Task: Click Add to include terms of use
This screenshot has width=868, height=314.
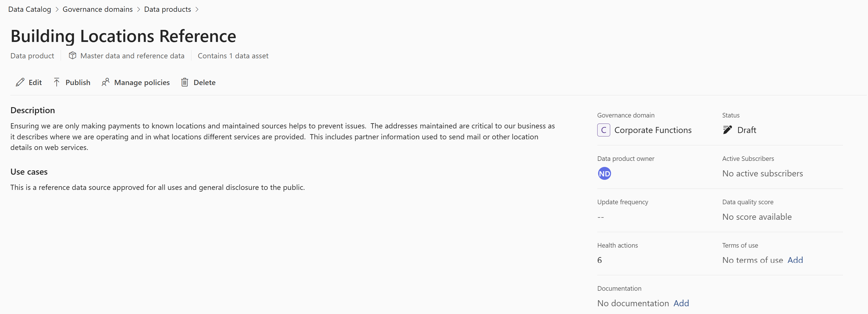Action: click(x=796, y=260)
